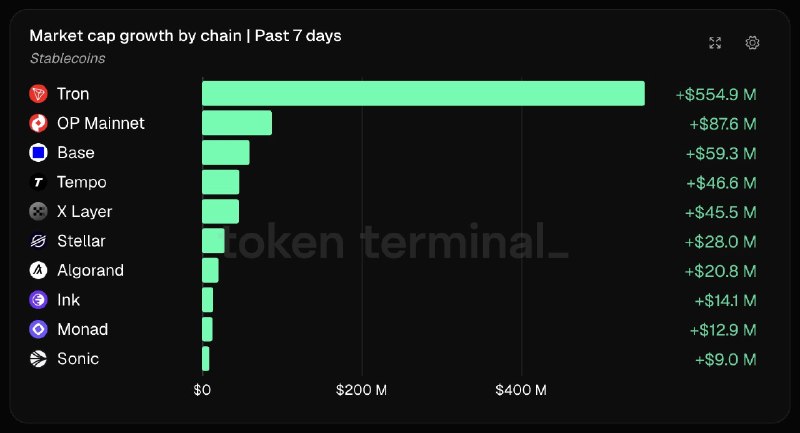Click the Ink chain icon
Image resolution: width=800 pixels, height=433 pixels.
(x=38, y=300)
